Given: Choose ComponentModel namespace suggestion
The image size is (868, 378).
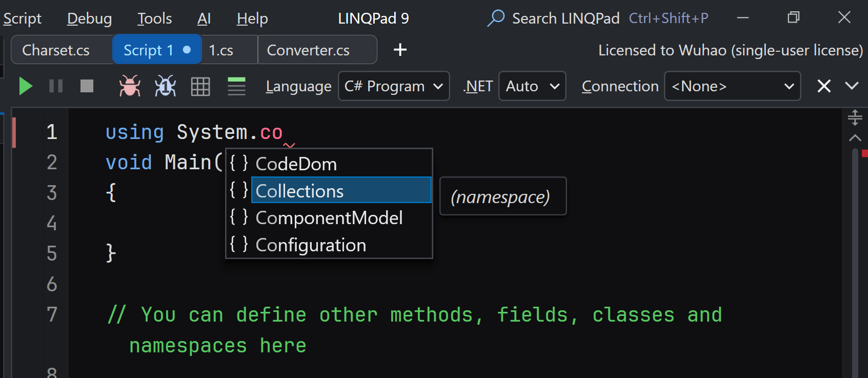Looking at the screenshot, I should coord(329,218).
